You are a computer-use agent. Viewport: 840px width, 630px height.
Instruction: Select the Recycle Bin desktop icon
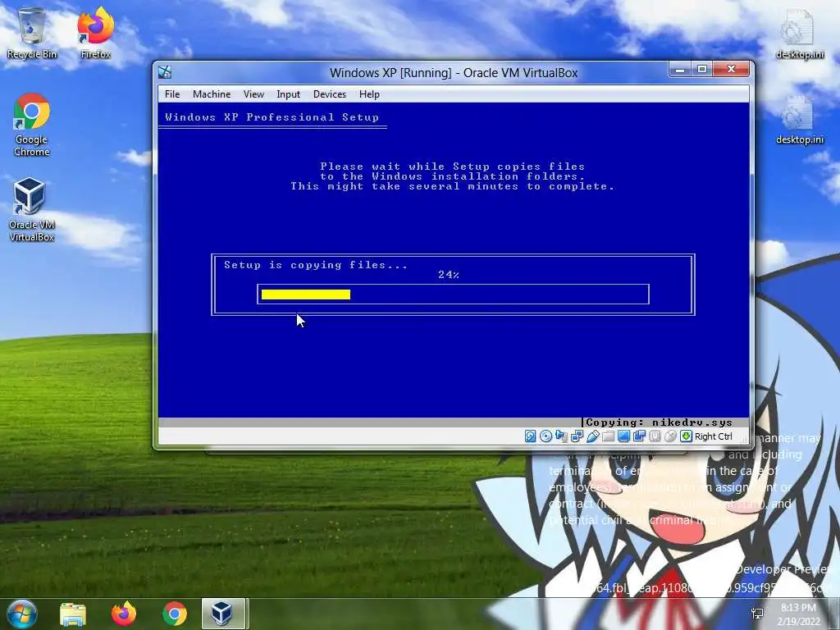pos(32,33)
